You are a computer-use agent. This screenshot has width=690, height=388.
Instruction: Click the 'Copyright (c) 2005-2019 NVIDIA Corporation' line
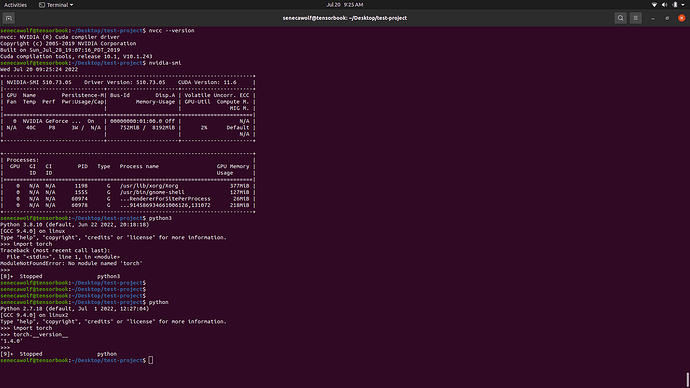68,44
